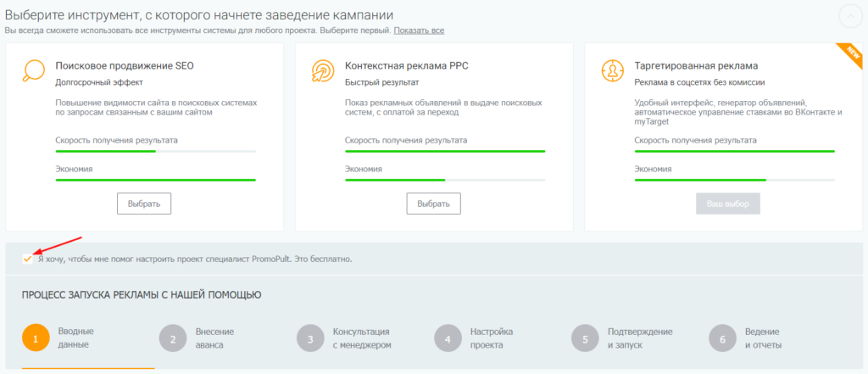The width and height of the screenshot is (868, 374).
Task: Click the Ваш выбор button
Action: [727, 204]
